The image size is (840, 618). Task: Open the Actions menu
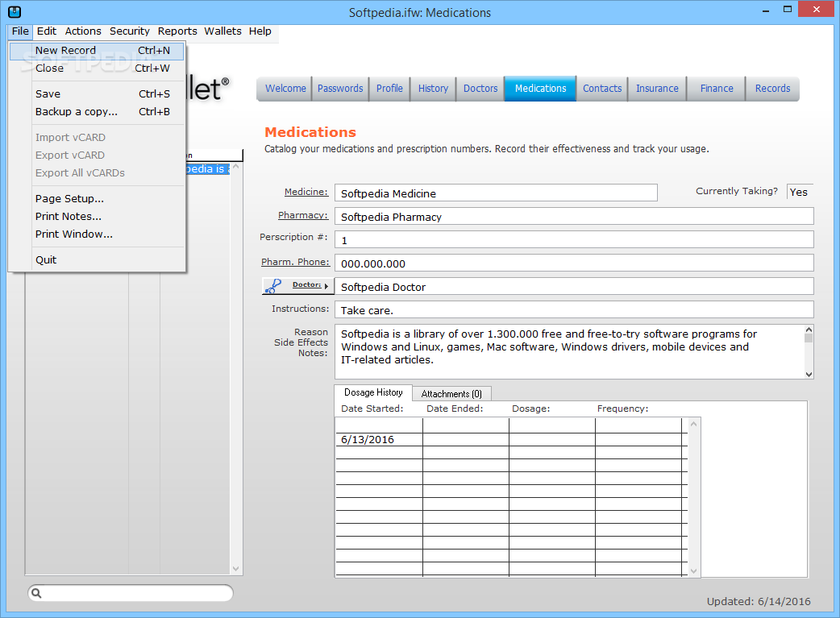[x=83, y=31]
